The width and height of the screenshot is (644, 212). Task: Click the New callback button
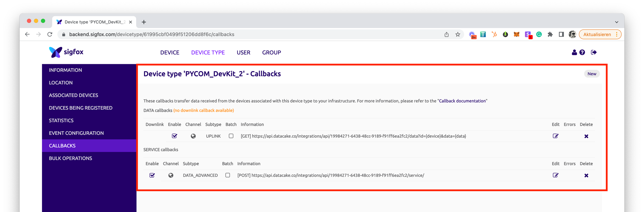tap(592, 74)
